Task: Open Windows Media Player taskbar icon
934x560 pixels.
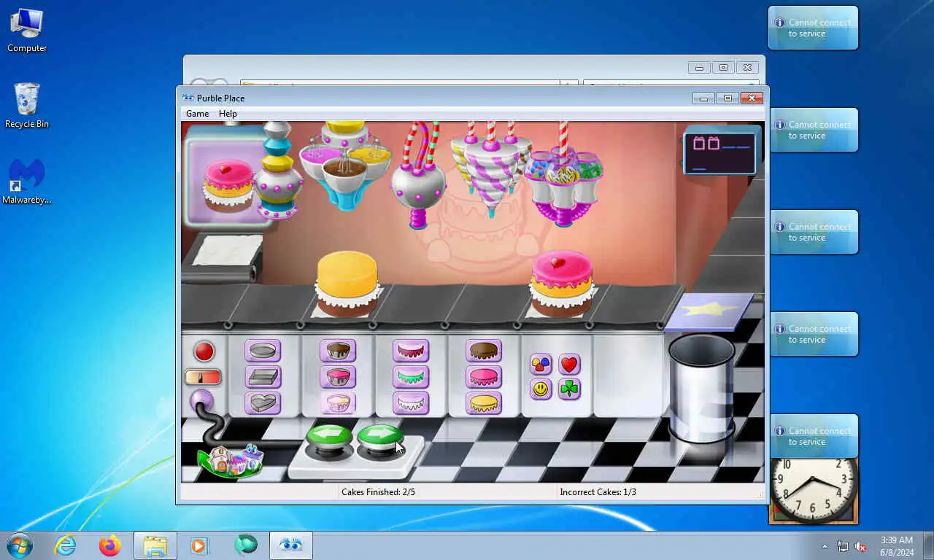Action: click(199, 545)
